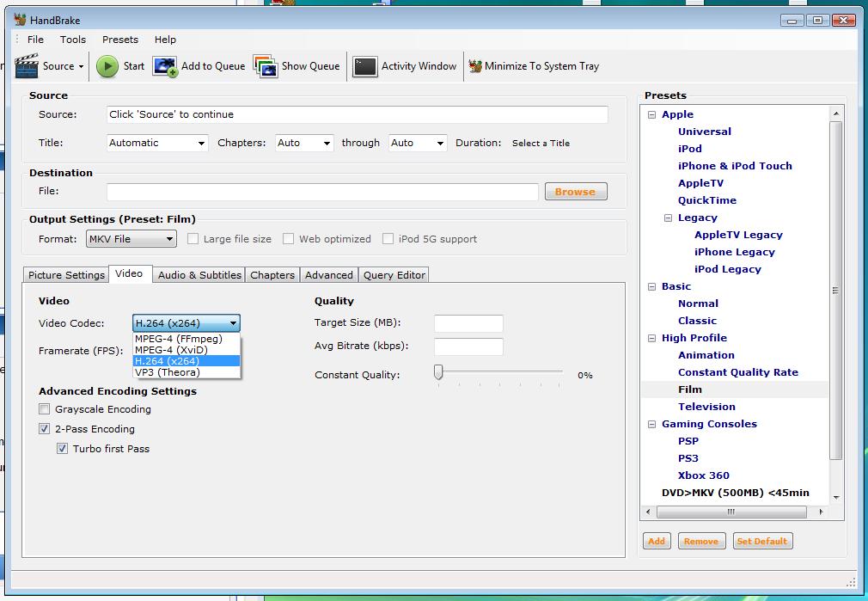Screen dimensions: 868x601
Task: Click the Add to Queue icon
Action: coord(165,66)
